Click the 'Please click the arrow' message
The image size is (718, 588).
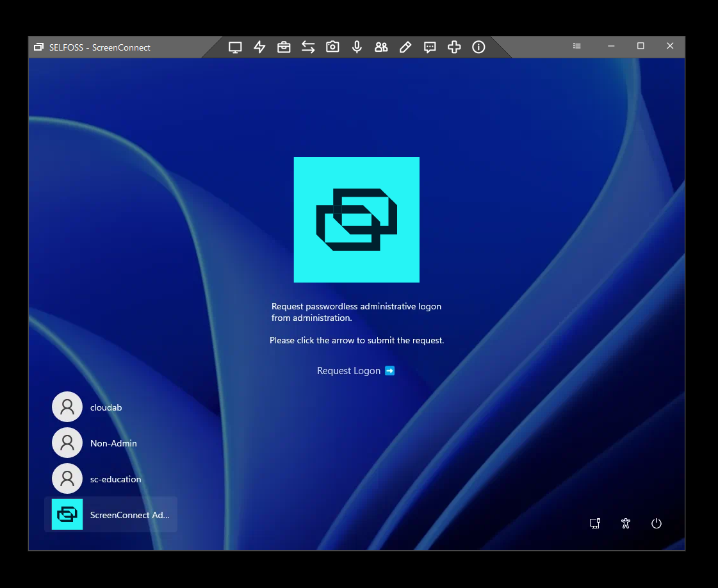tap(357, 340)
